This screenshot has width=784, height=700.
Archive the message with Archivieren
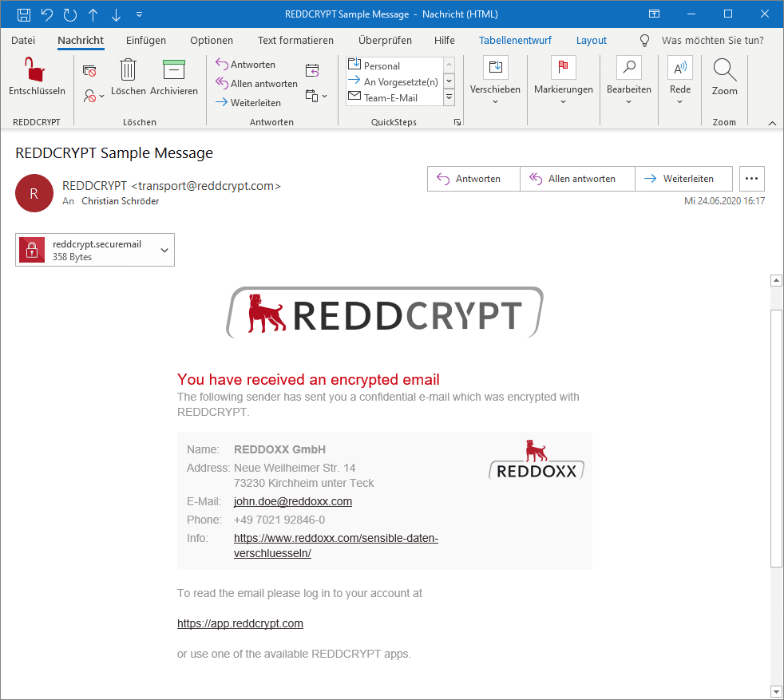point(174,76)
